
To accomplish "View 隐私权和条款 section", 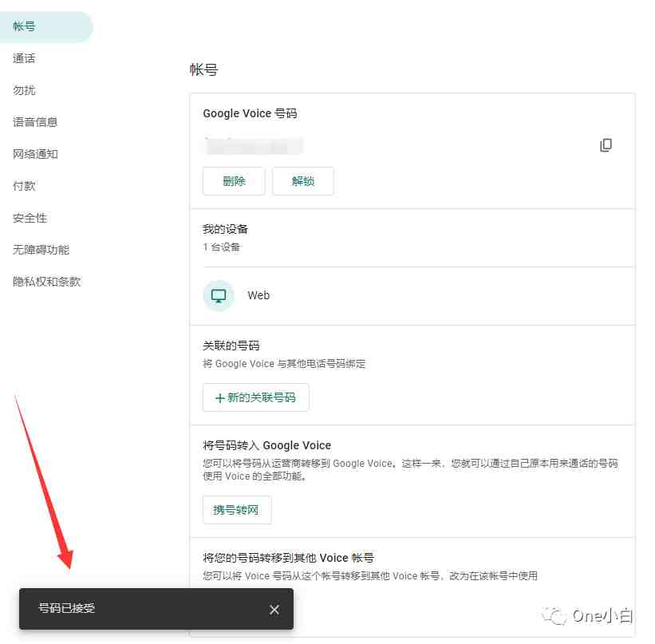I will 47,281.
